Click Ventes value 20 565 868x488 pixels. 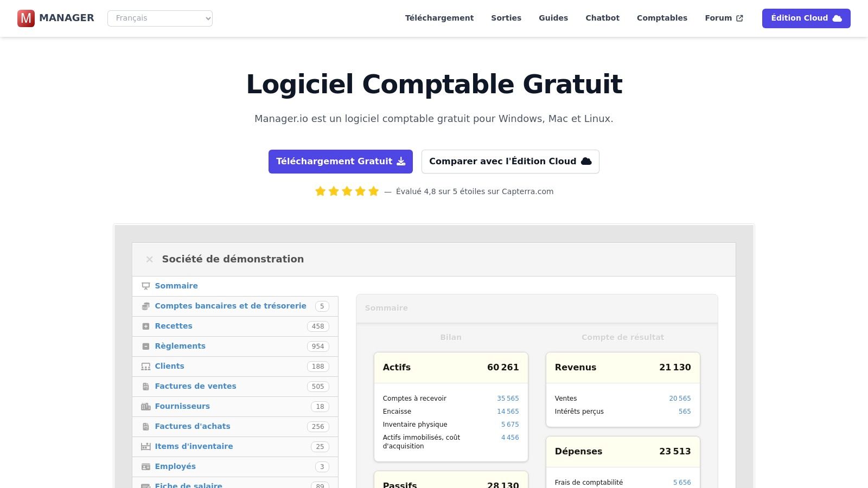pyautogui.click(x=680, y=399)
